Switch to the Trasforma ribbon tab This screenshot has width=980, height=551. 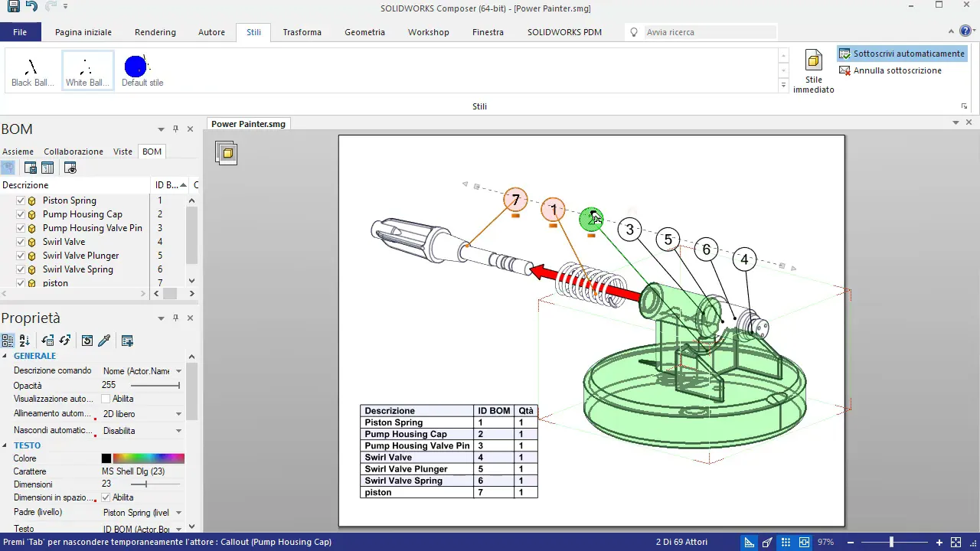click(302, 32)
